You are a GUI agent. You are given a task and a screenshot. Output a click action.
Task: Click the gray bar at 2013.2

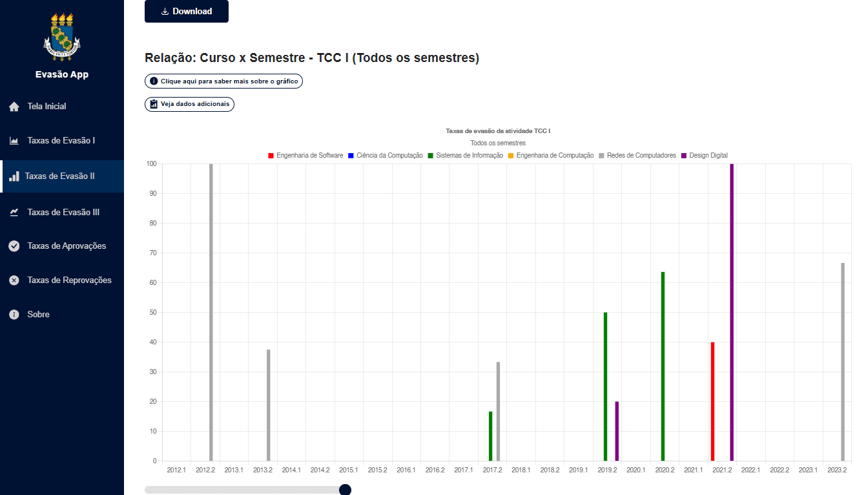[269, 405]
